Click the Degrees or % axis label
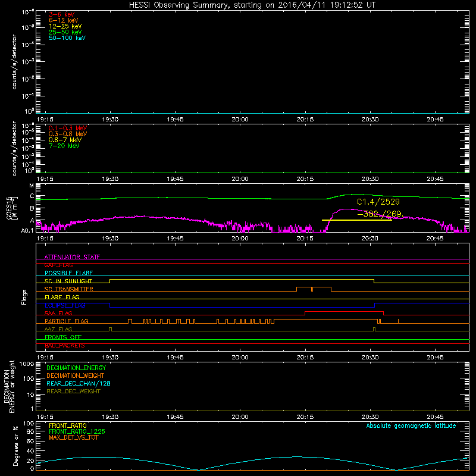 coord(15,446)
